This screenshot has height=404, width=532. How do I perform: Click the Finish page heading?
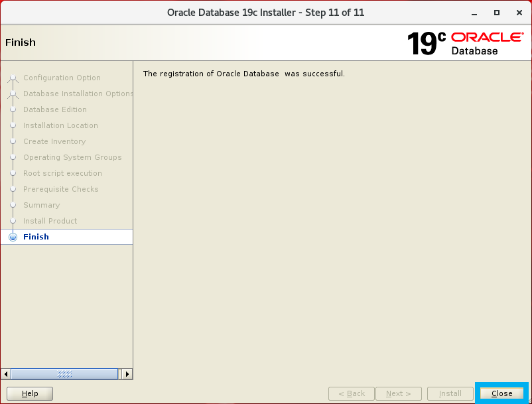pyautogui.click(x=21, y=42)
